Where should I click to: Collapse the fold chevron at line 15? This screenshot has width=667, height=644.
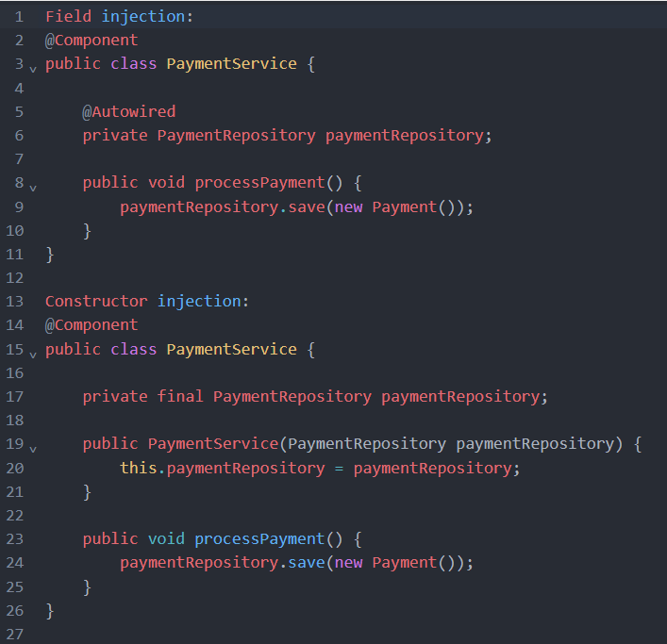coord(33,355)
